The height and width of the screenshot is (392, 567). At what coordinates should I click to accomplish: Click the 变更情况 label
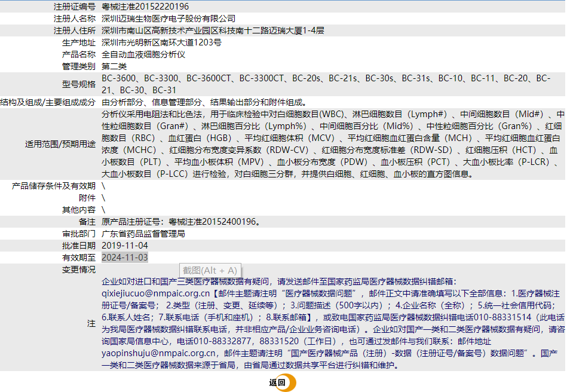point(79,269)
